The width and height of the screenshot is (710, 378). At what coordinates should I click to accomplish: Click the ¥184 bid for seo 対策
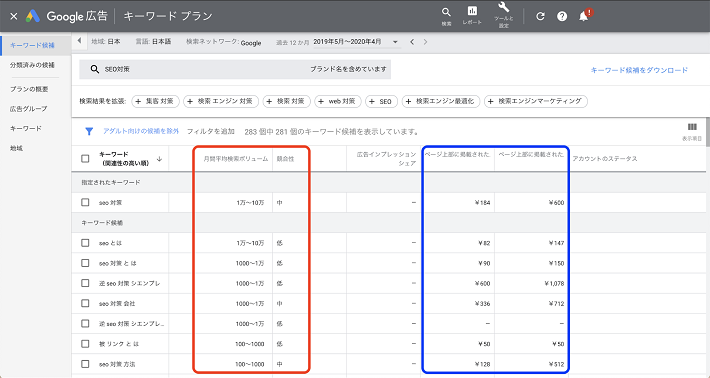[484, 203]
